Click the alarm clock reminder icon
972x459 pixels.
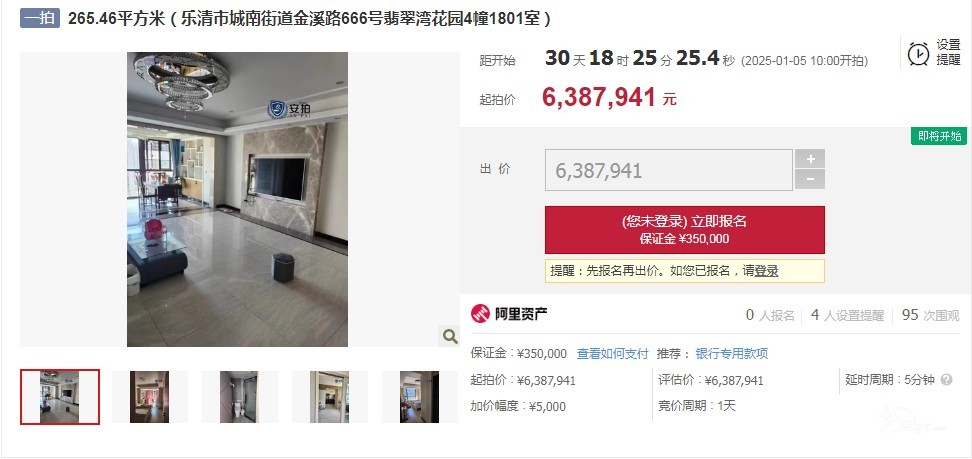(x=918, y=54)
